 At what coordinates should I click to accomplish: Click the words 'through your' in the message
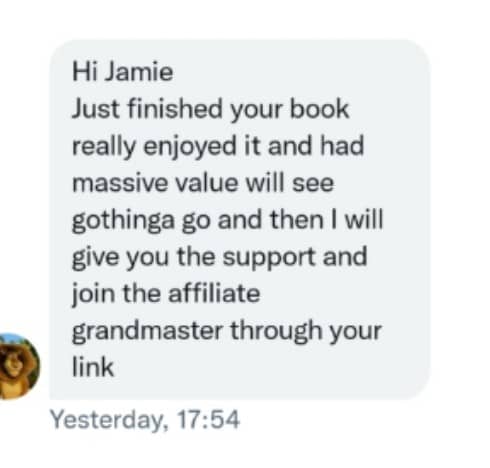click(x=306, y=332)
